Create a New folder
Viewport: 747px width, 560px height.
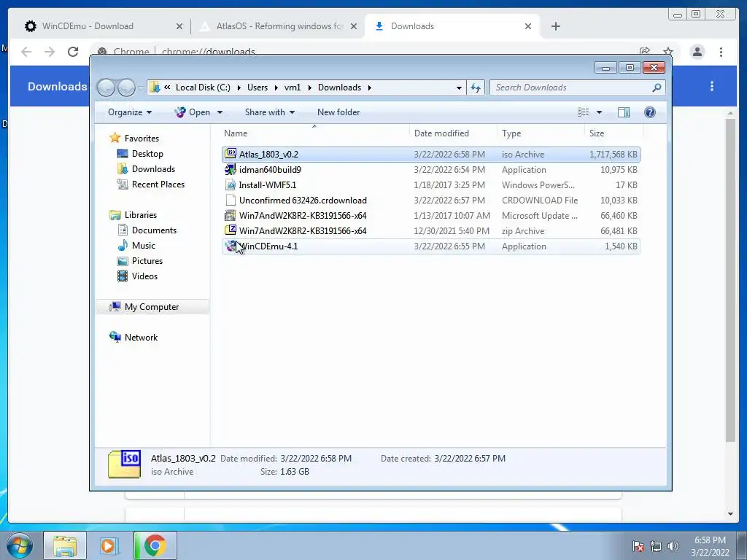(338, 112)
